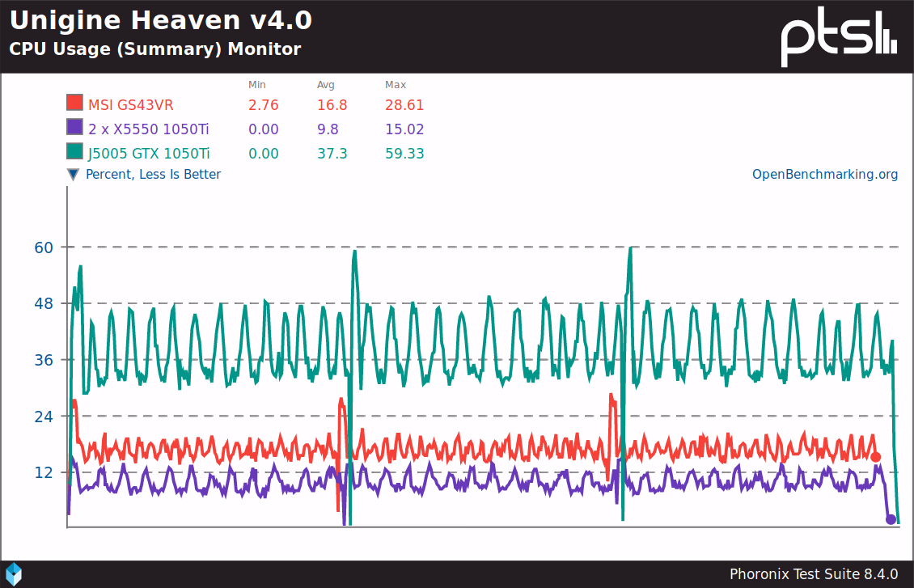Select the 2 x X5550 1050Ti legend label
914x588 pixels.
(x=149, y=129)
